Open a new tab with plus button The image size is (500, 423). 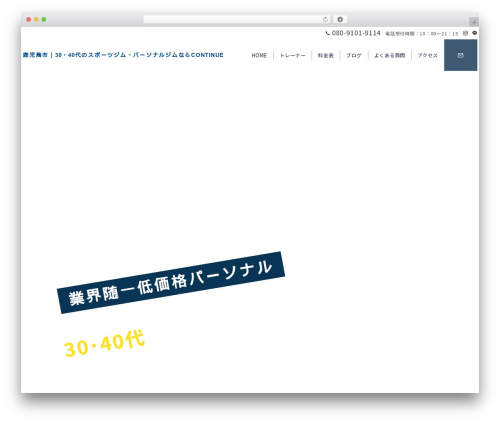474,22
